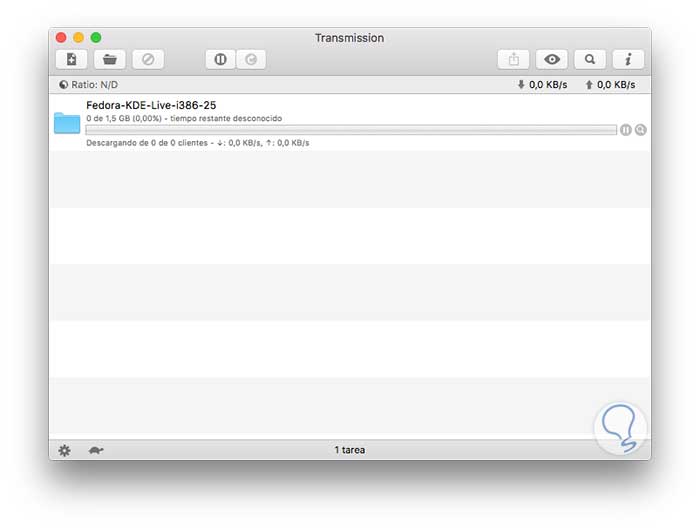
Task: Click the upload speed 0,0 KB/s indicator
Action: click(x=610, y=85)
